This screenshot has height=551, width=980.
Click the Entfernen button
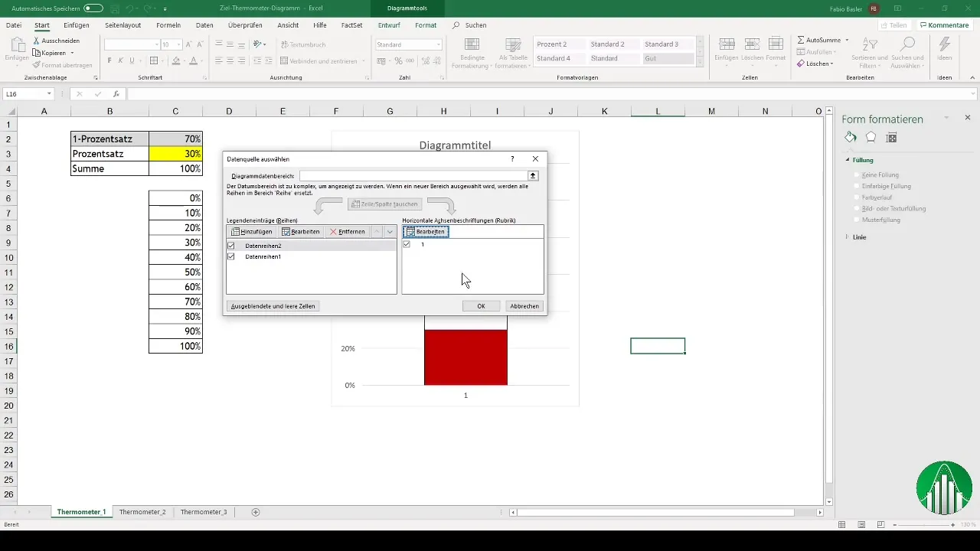click(347, 231)
